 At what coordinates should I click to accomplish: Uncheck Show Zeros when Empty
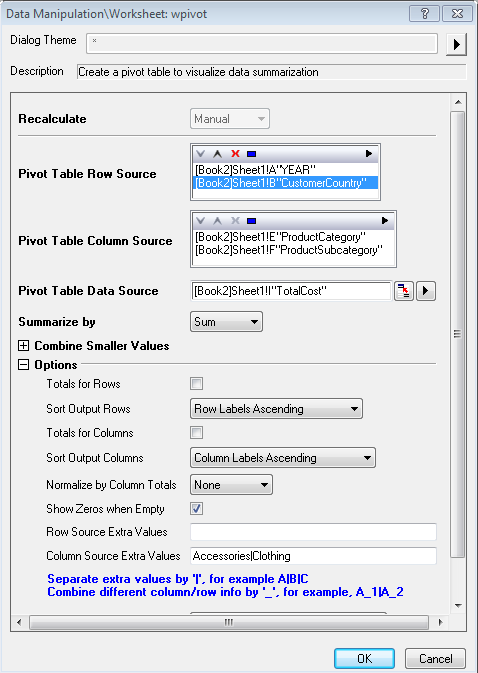click(x=197, y=509)
